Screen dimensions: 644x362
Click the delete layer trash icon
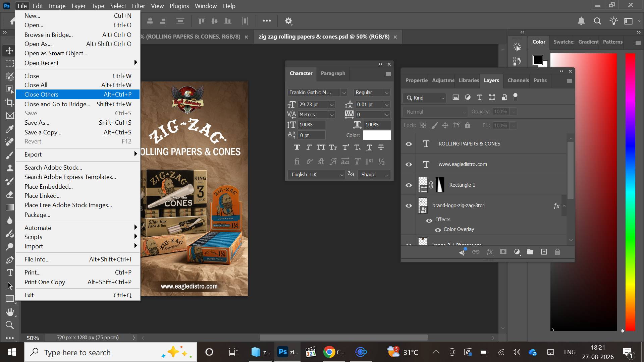pos(557,252)
